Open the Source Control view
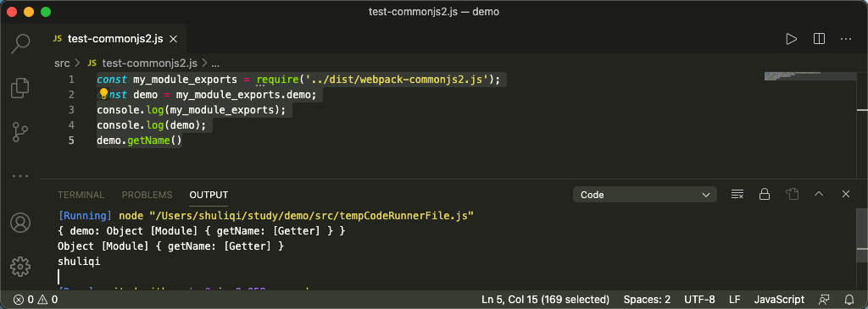This screenshot has width=868, height=309. tap(20, 133)
